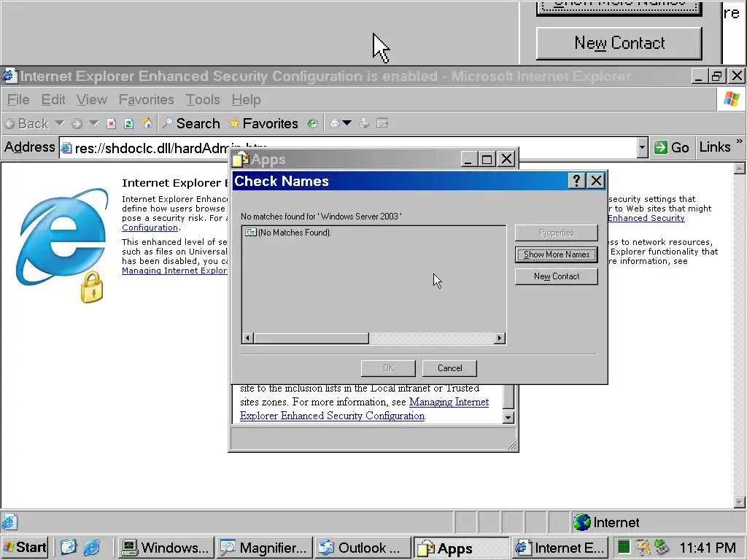Click the Internet Explorer quick launch icon
747x560 pixels.
pyautogui.click(x=91, y=548)
